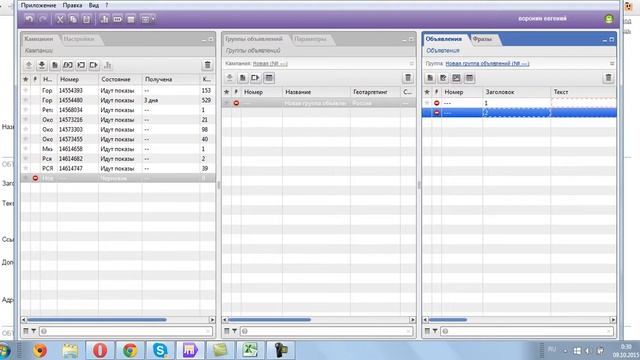Focus filter field under Объявления list
This screenshot has width=640, height=360.
click(527, 331)
